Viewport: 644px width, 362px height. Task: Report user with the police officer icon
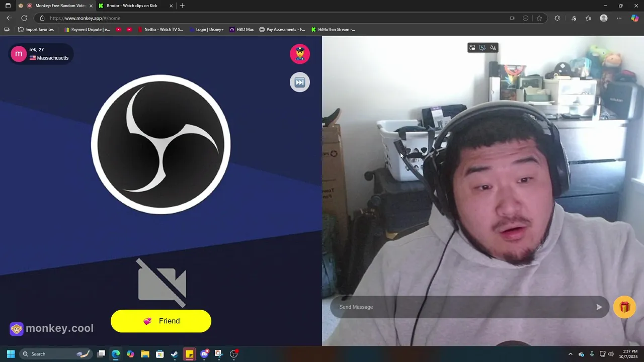tap(300, 54)
